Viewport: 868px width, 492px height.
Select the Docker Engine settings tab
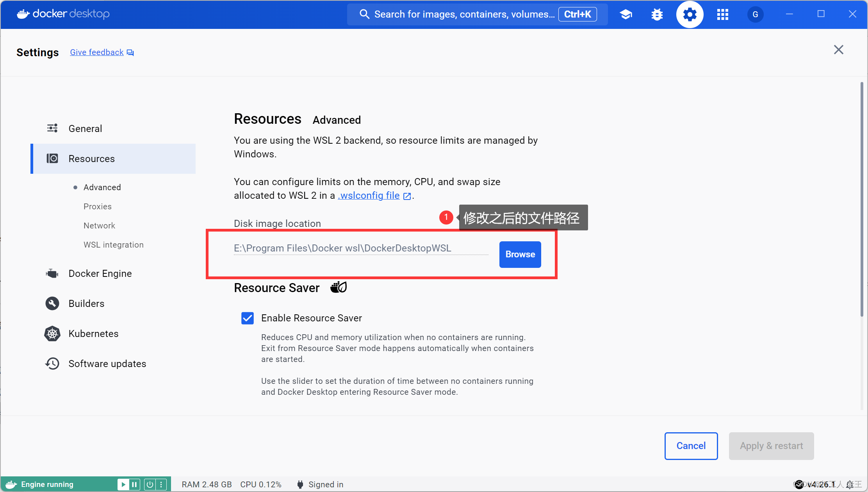[113, 273]
